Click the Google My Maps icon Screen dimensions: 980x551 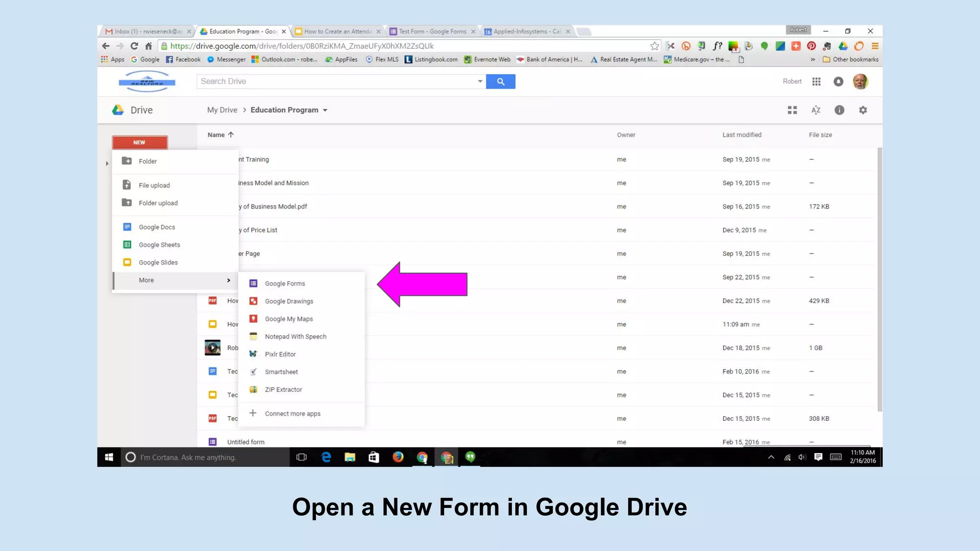point(254,319)
